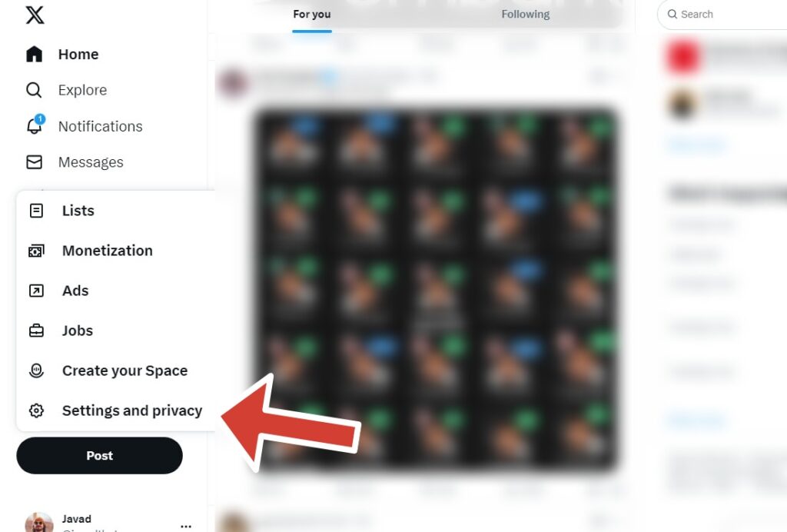
Task: Select the Monetization menu entry
Action: pyautogui.click(x=117, y=251)
